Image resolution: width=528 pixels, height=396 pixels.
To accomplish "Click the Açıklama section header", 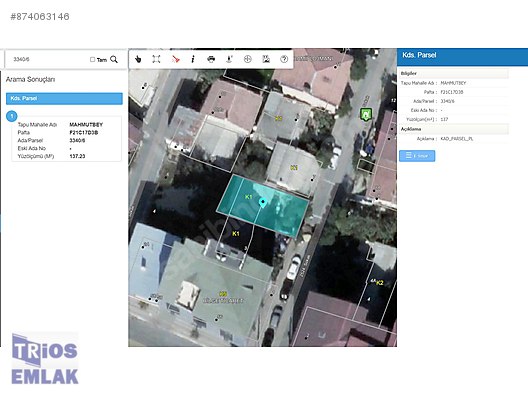I will (x=454, y=129).
